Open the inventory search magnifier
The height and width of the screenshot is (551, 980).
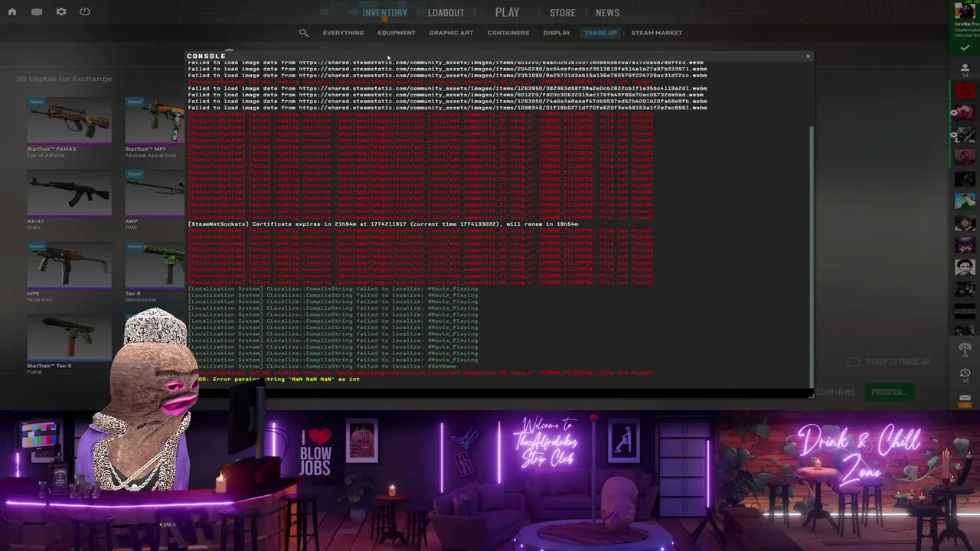304,33
